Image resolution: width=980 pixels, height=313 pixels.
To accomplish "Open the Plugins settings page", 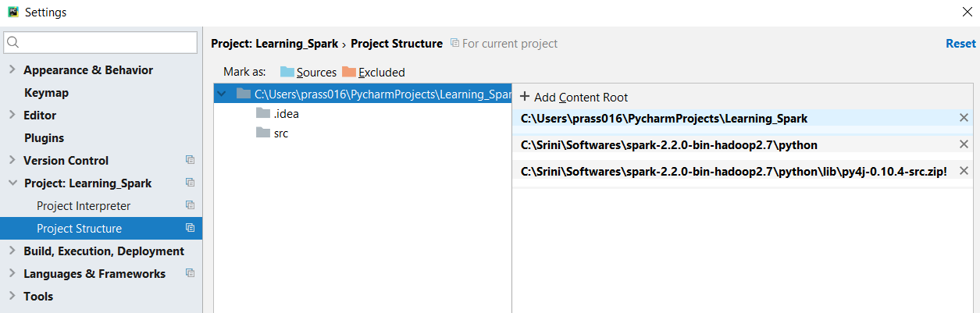I will coord(44,137).
